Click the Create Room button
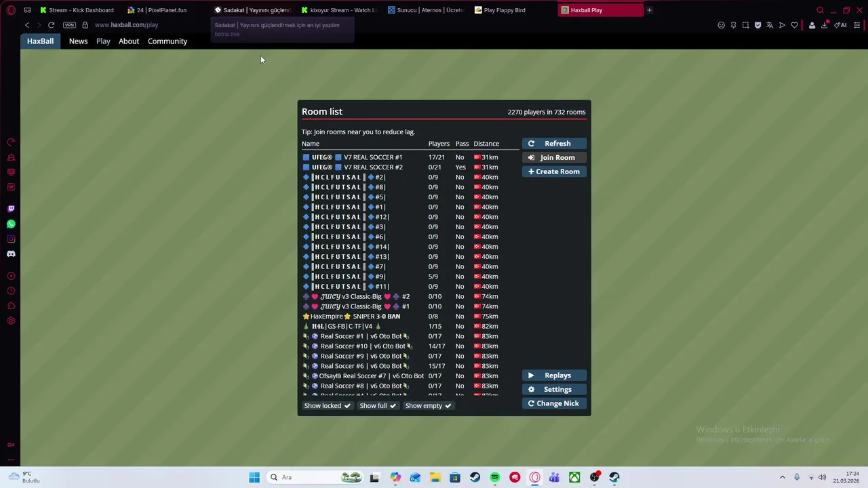 (x=554, y=171)
